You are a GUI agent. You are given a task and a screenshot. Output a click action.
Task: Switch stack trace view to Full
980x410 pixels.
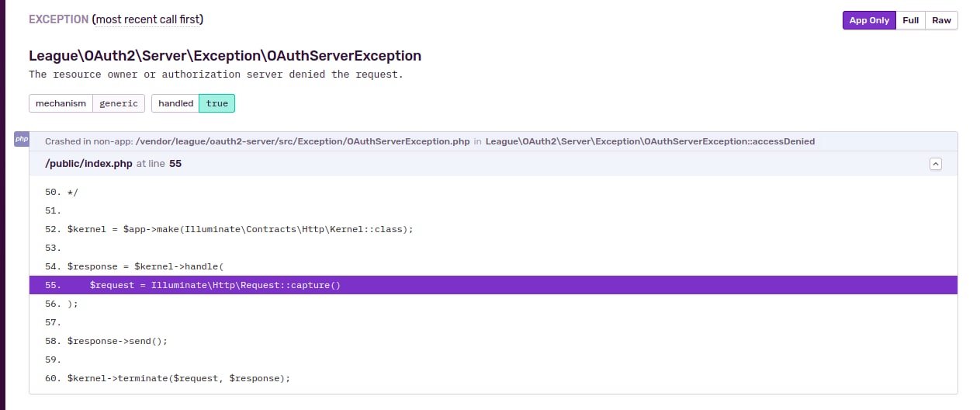910,20
